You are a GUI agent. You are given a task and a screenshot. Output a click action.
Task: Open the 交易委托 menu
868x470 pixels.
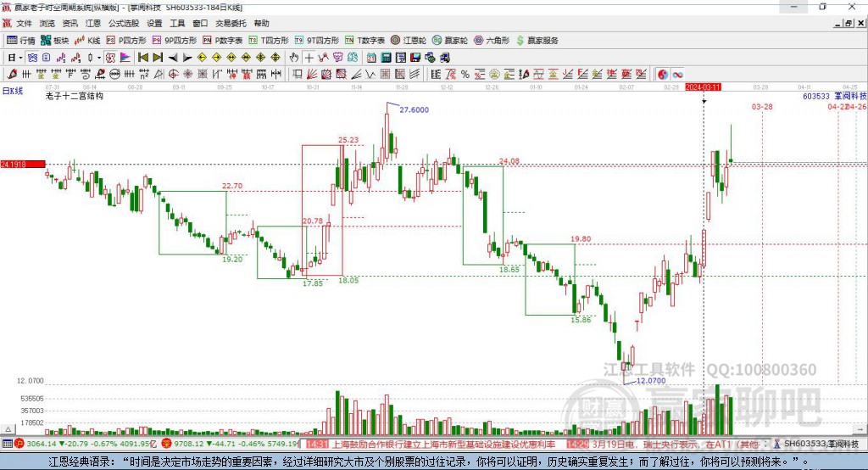point(231,23)
